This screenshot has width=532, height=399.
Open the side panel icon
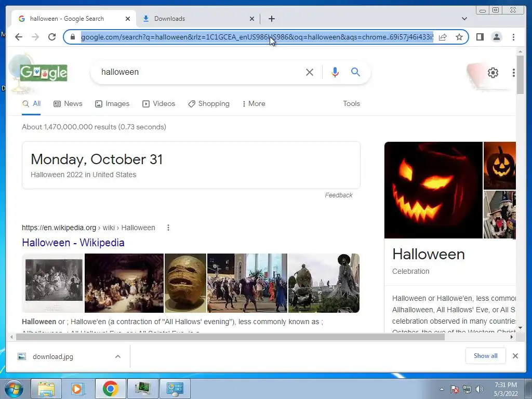click(480, 37)
